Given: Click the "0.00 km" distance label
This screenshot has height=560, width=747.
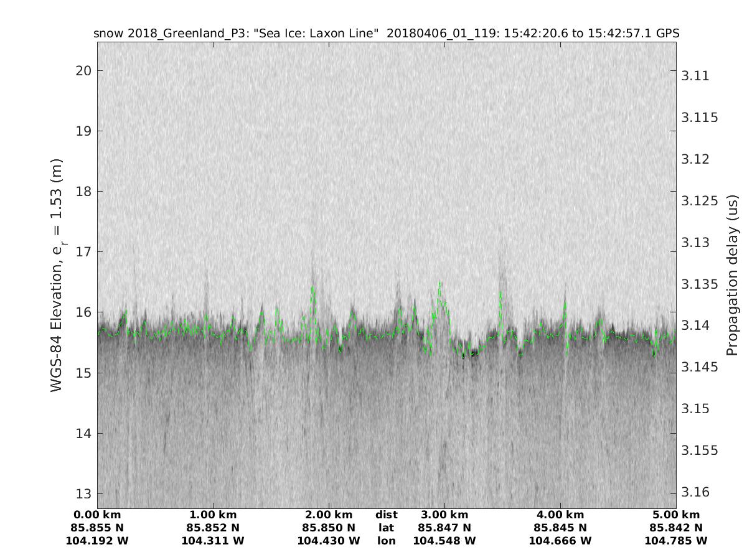Looking at the screenshot, I should (97, 515).
